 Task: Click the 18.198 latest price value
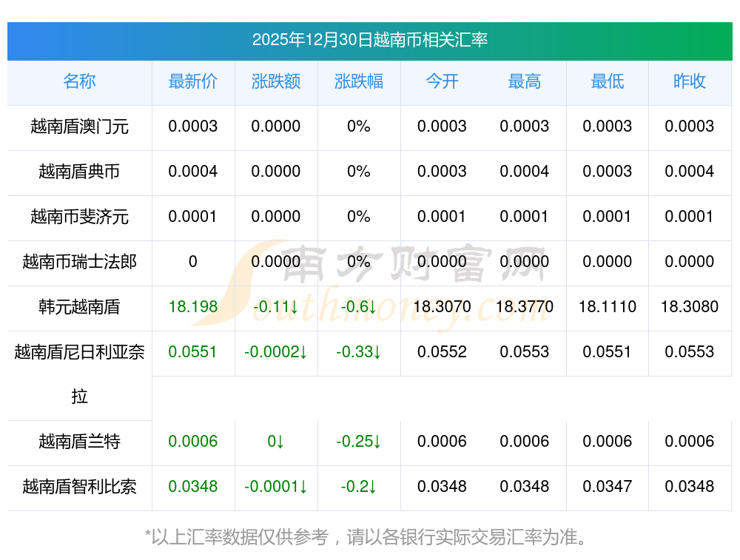[193, 307]
